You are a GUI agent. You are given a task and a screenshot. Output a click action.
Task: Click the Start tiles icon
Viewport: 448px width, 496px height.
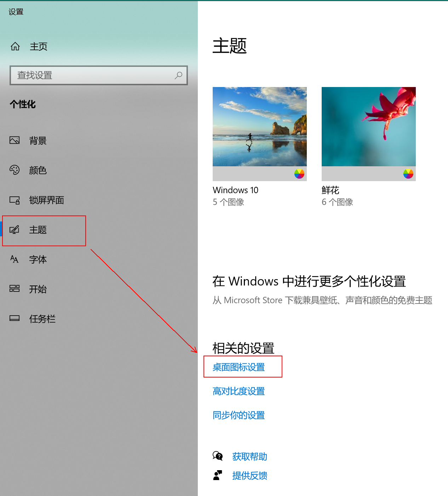15,289
